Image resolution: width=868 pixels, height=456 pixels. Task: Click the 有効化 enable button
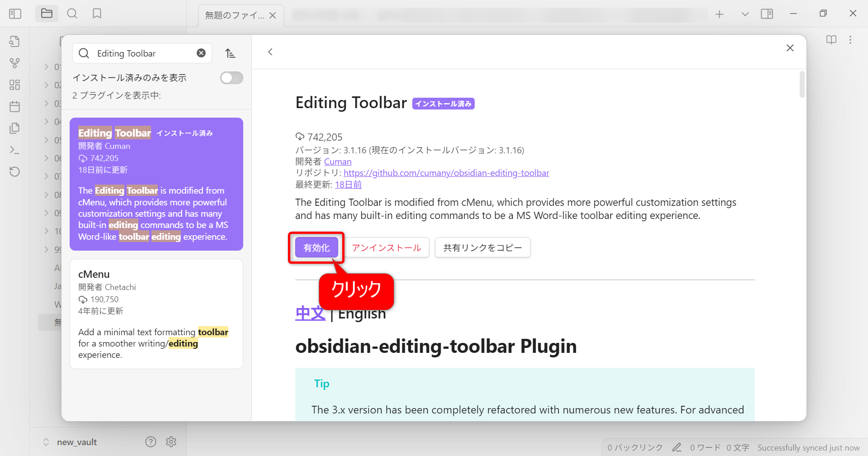pyautogui.click(x=316, y=247)
